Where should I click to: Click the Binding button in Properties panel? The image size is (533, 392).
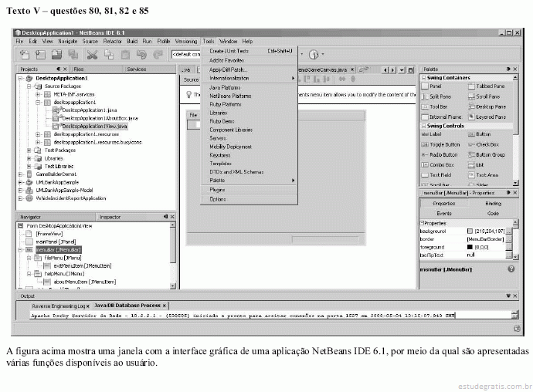[x=494, y=204]
